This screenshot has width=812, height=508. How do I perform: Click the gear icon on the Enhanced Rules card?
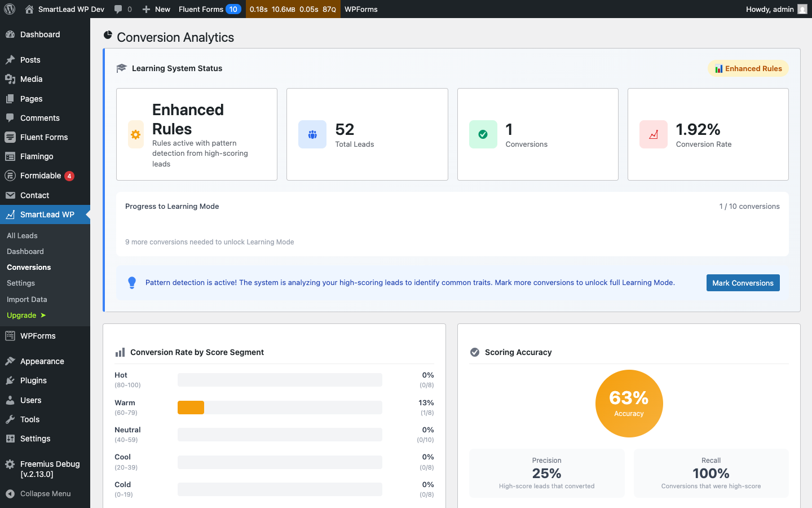point(135,134)
